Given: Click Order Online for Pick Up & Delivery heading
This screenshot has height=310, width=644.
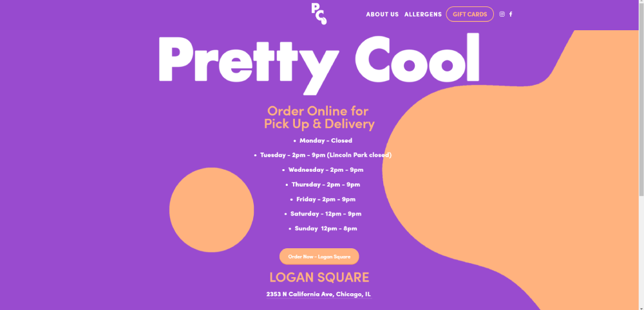Looking at the screenshot, I should (319, 117).
